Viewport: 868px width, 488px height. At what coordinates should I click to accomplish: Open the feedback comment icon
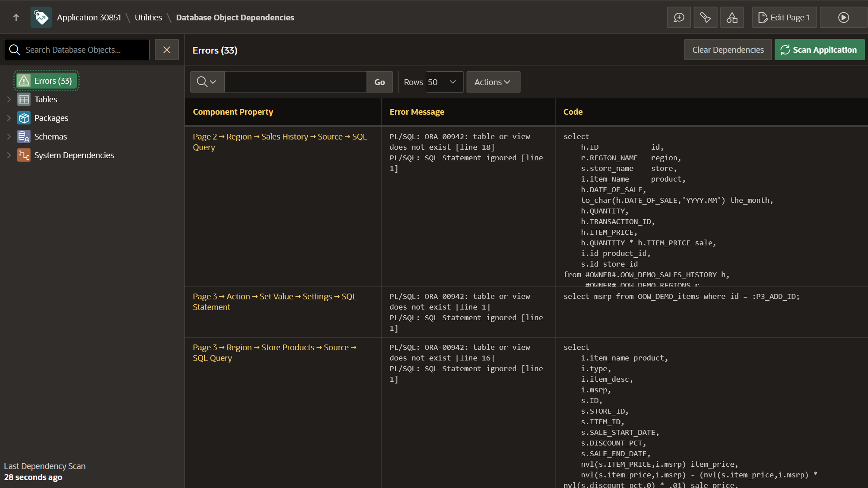click(679, 17)
